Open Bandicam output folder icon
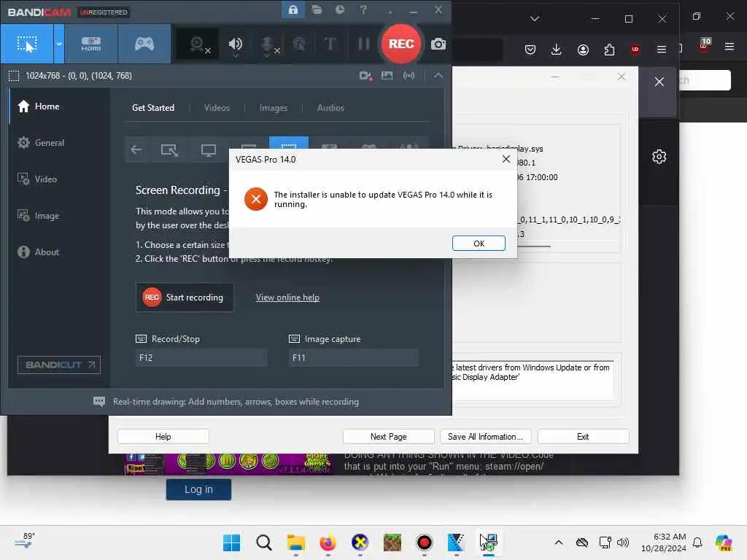This screenshot has height=560, width=747. click(317, 9)
